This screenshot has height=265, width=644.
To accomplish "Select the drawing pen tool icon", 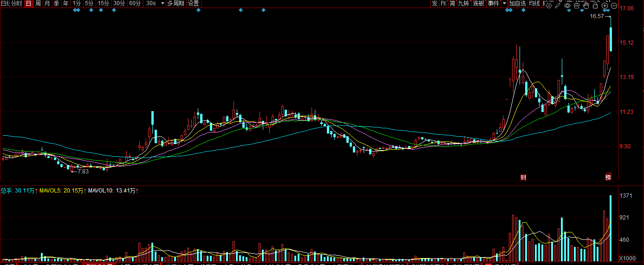I will [559, 5].
